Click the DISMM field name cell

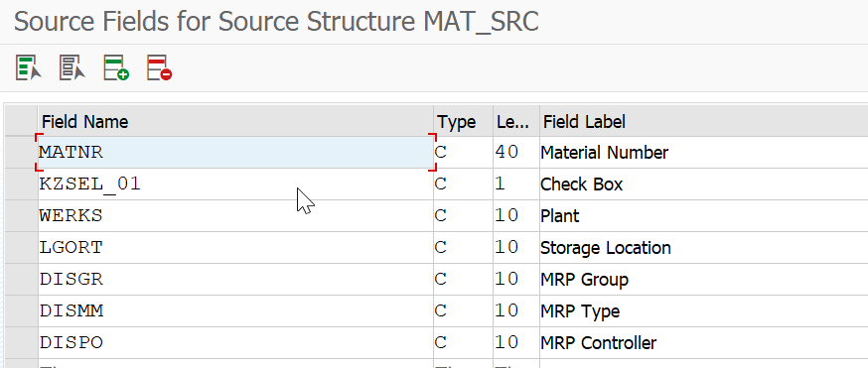point(235,311)
